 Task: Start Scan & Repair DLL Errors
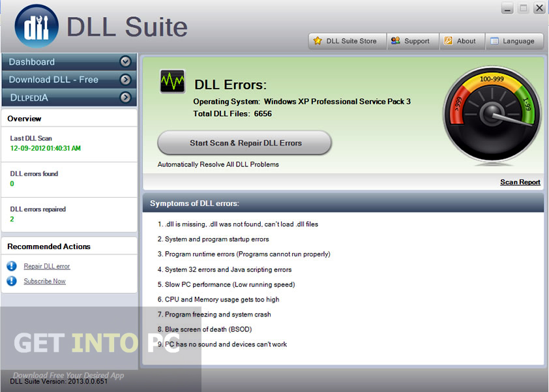tap(245, 143)
